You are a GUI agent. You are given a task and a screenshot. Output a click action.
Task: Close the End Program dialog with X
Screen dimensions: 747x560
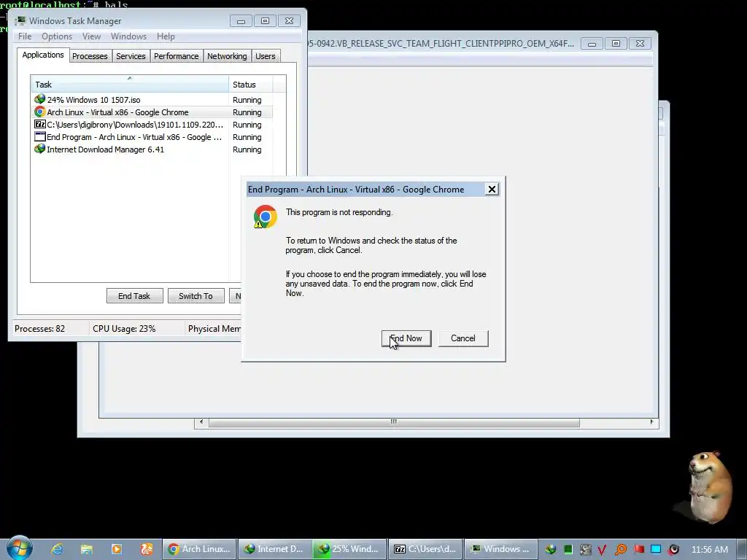[492, 189]
